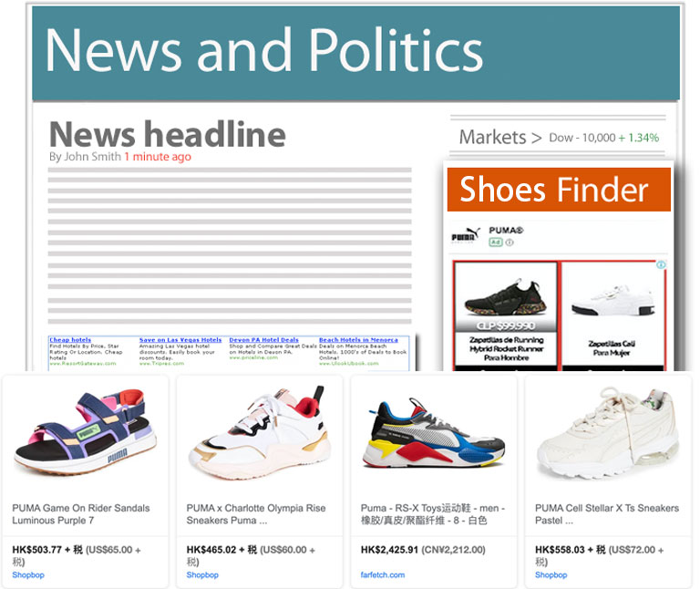Open Shopbop link under Cell Stellar sneakers
The height and width of the screenshot is (589, 700).
point(551,574)
